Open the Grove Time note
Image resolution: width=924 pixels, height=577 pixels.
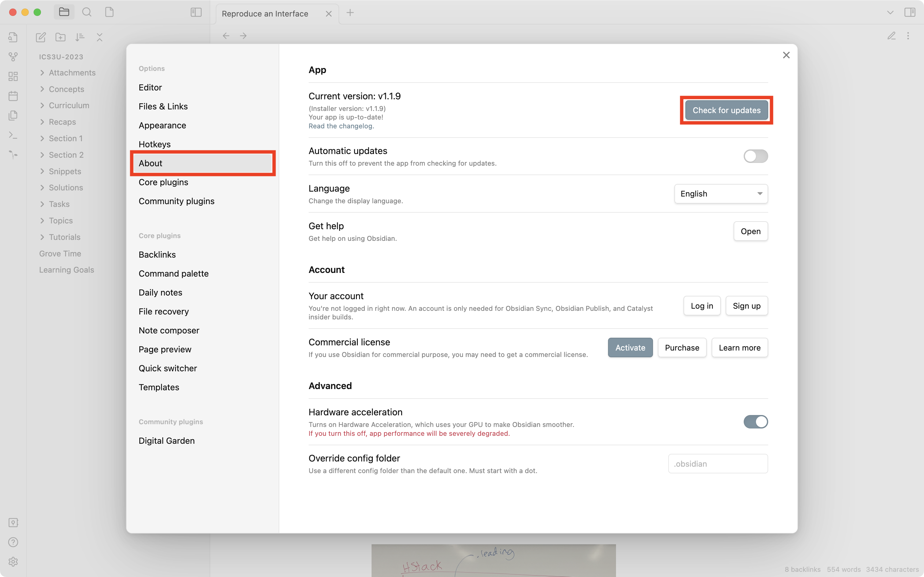point(60,253)
